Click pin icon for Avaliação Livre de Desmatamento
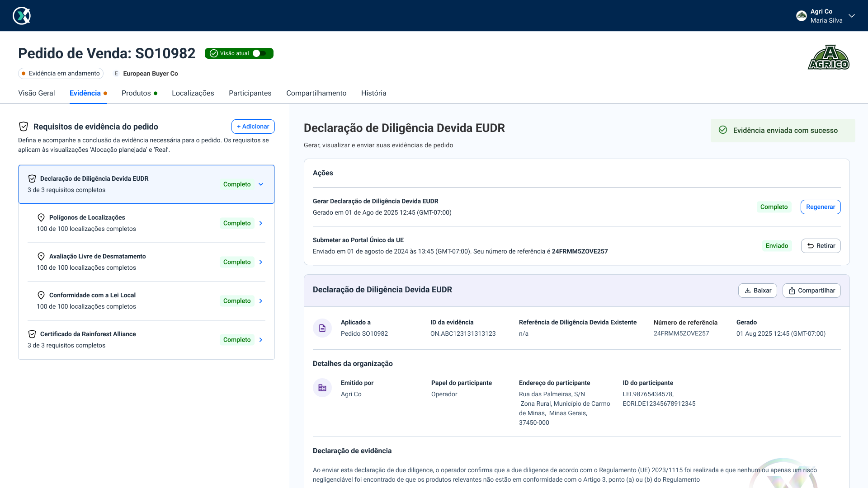 41,256
